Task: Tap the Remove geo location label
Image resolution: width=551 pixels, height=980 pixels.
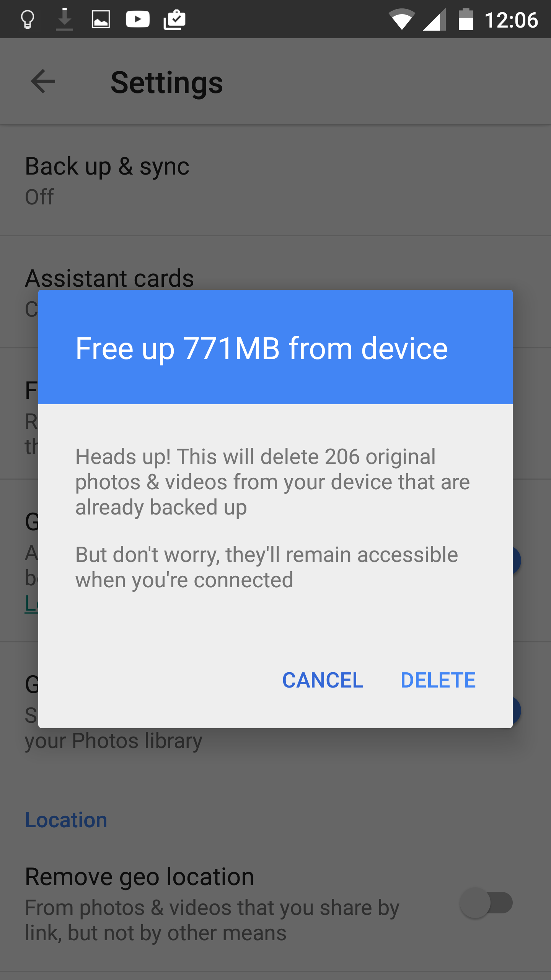Action: [x=140, y=877]
